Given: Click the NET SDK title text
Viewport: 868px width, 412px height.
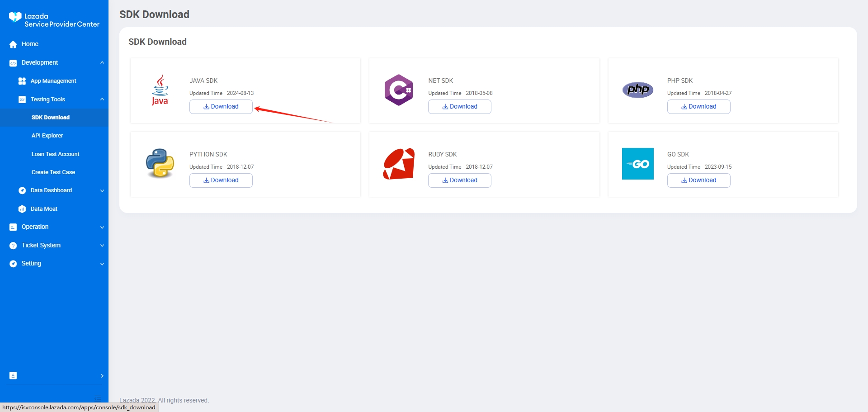Looking at the screenshot, I should (x=441, y=81).
